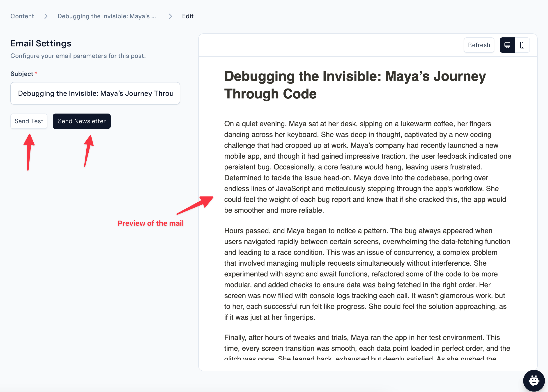Click the Send Newsletter button
Screen dimensions: 548x392
(82, 121)
